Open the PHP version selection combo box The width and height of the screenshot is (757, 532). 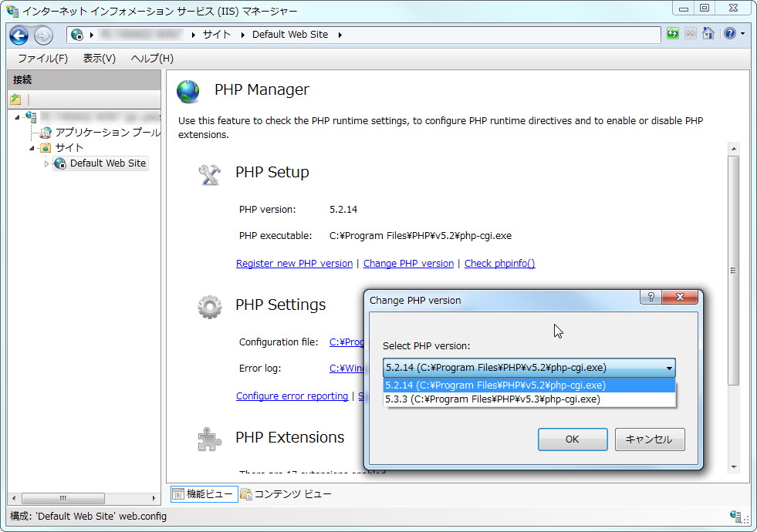[668, 368]
